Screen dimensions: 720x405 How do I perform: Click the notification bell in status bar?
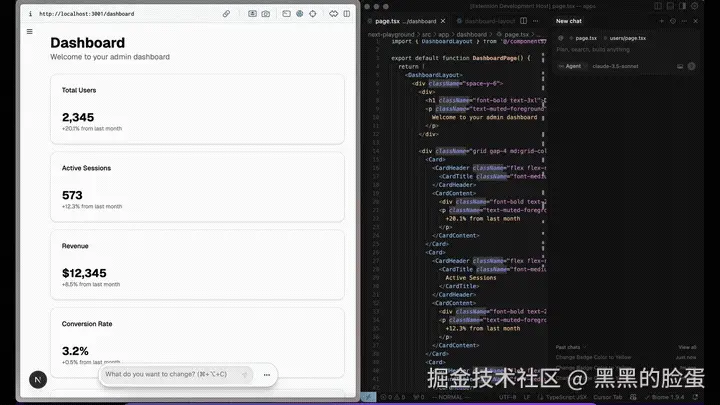coord(695,397)
